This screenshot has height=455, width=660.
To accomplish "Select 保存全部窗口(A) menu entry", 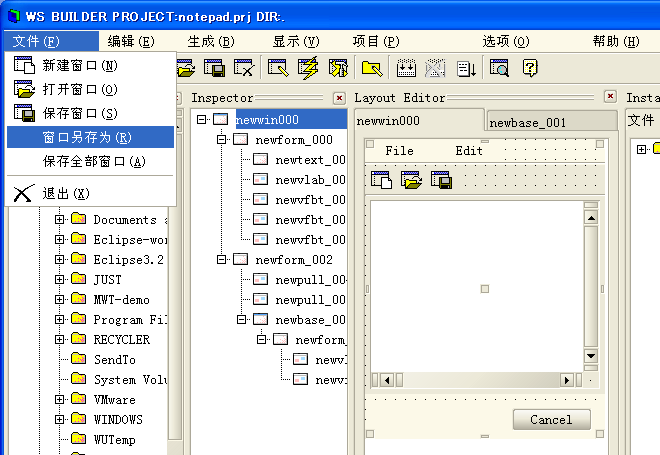I will [90, 161].
